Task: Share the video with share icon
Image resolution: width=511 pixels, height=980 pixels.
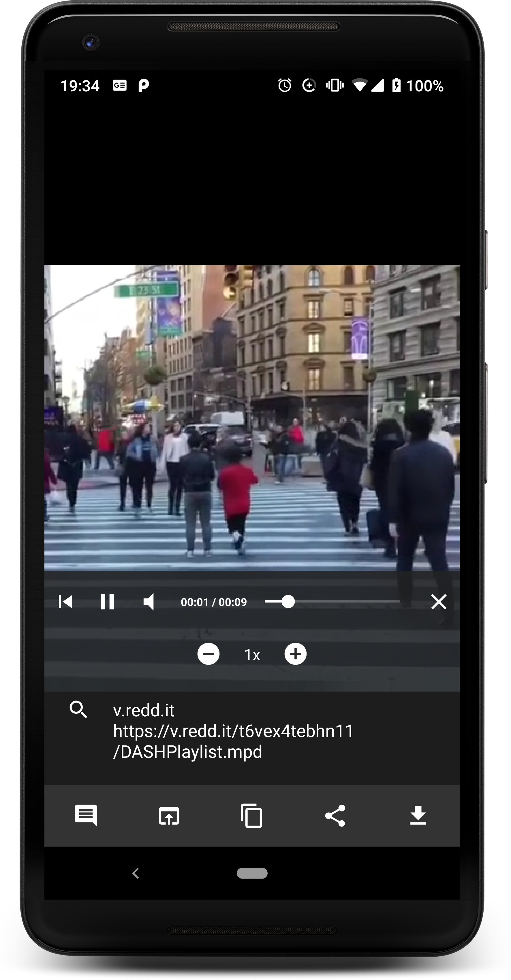Action: [335, 816]
